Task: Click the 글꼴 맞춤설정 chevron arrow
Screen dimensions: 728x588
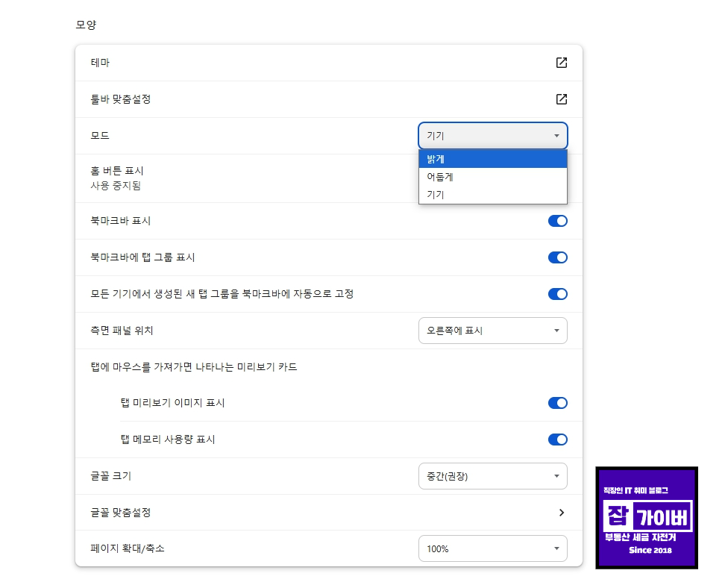Action: 562,513
